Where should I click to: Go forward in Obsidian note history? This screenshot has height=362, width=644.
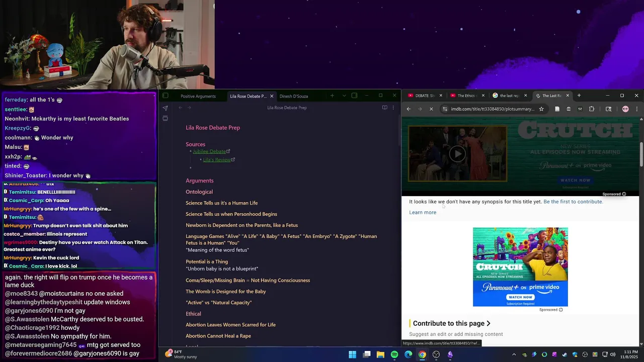(189, 108)
